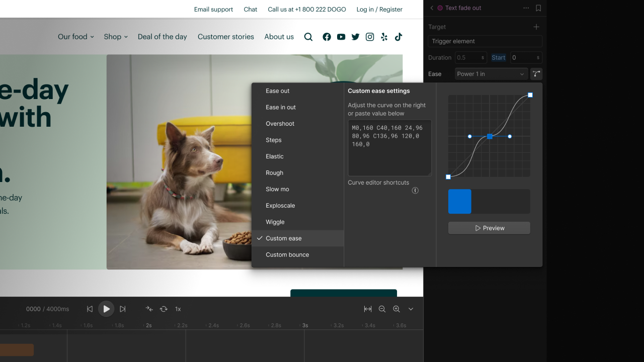Choose Custom bounce from the ease menu
This screenshot has width=644, height=362.
point(287,254)
